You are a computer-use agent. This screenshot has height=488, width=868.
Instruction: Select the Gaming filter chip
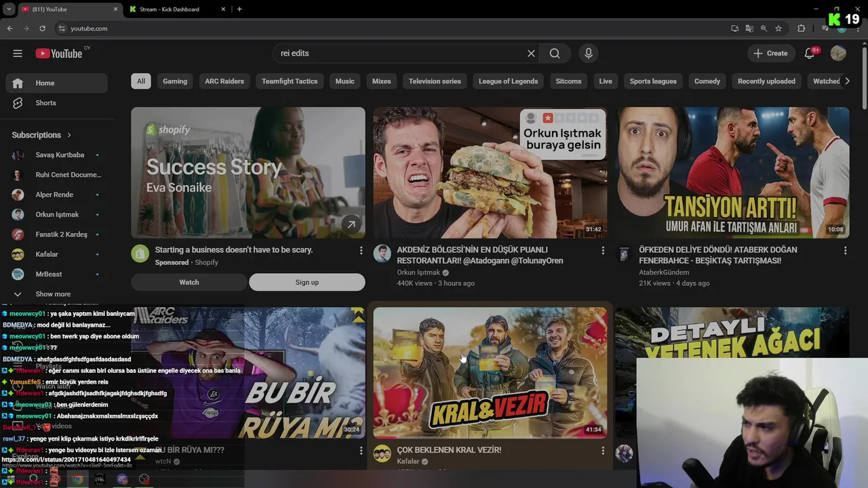pos(175,81)
